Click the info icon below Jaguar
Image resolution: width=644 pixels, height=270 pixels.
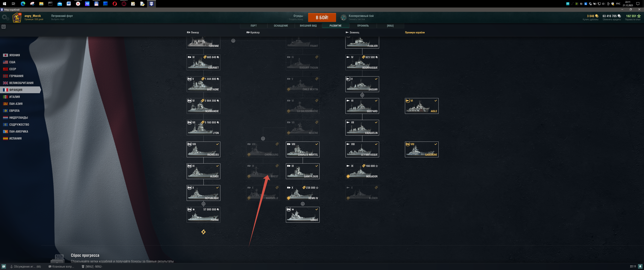click(x=362, y=95)
